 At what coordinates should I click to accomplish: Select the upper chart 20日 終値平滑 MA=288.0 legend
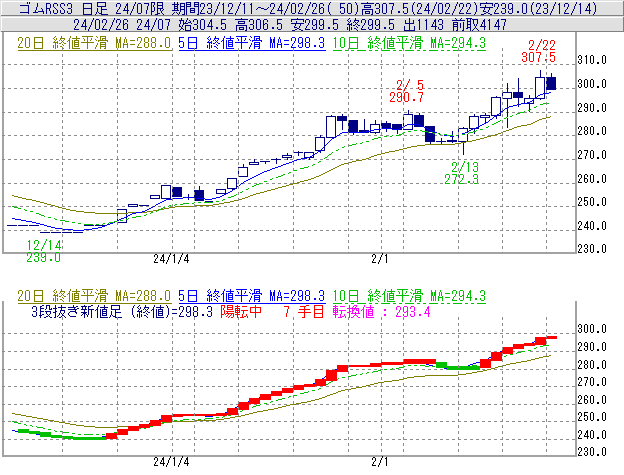(94, 43)
